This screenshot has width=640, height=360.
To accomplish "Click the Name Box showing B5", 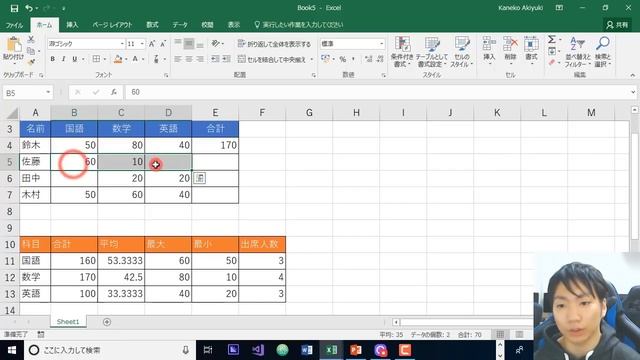I will click(23, 93).
